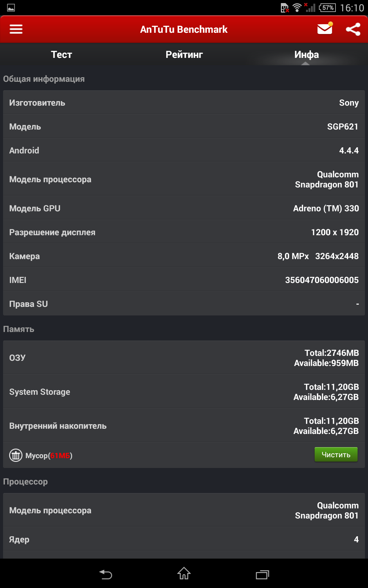Tap the share icon in header

[353, 29]
